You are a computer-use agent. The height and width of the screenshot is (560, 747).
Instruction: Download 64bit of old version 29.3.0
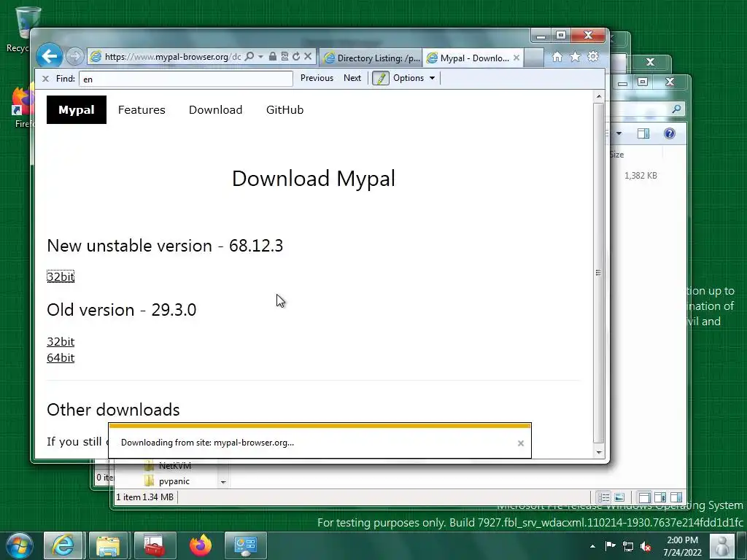tap(61, 357)
